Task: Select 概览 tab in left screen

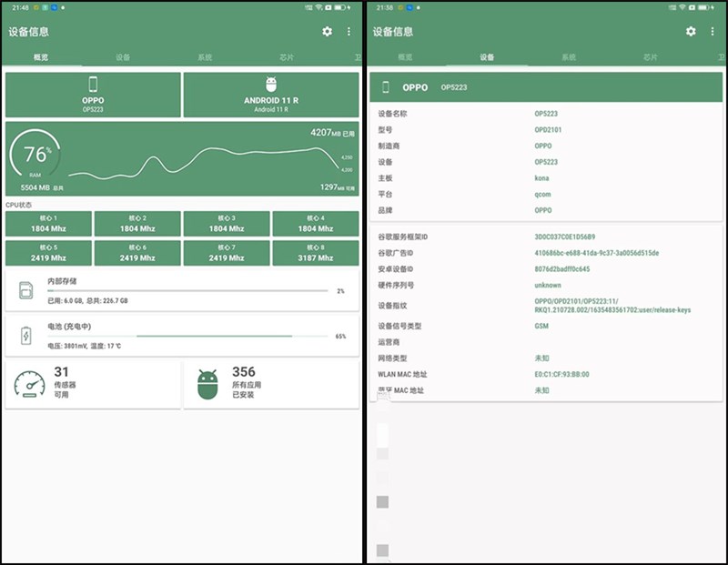Action: pos(41,57)
